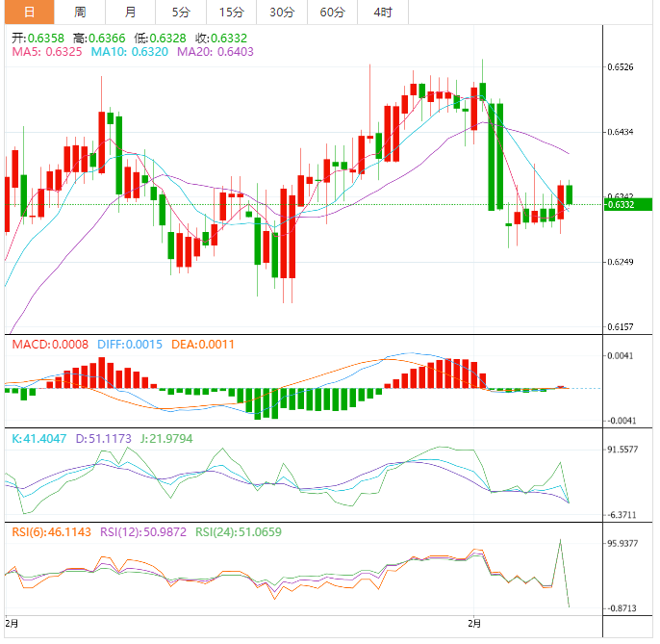Click the MA20: 0.6403 indicator label

tap(217, 51)
